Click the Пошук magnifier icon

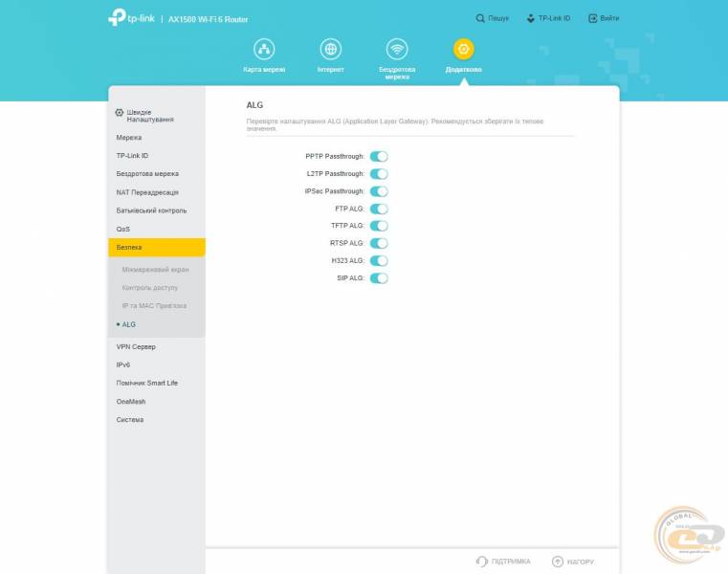[x=480, y=18]
